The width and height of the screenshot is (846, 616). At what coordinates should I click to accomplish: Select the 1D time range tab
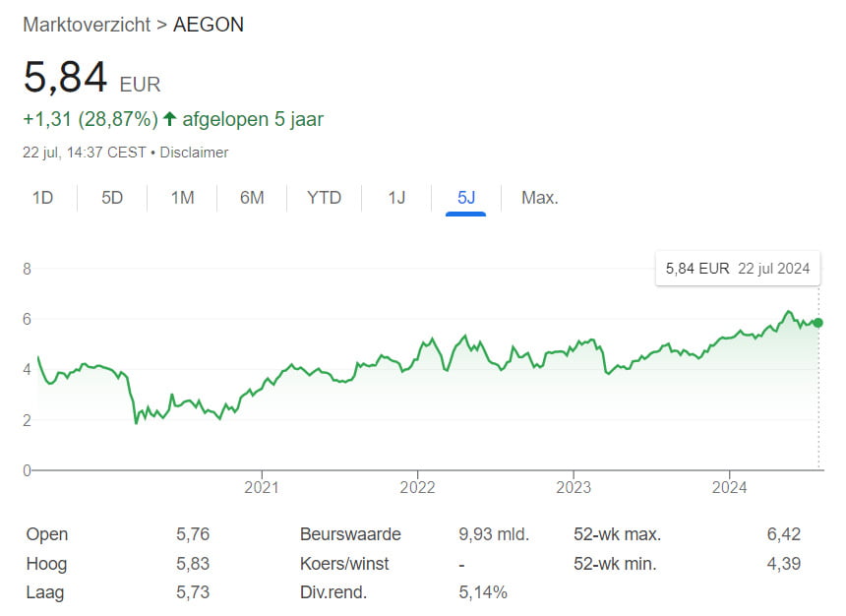coord(42,198)
